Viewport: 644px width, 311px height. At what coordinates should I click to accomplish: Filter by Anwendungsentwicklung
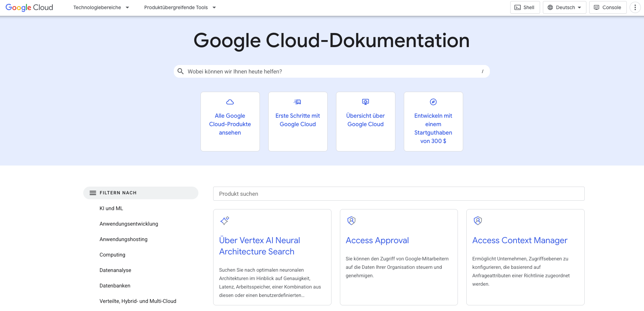(x=129, y=224)
